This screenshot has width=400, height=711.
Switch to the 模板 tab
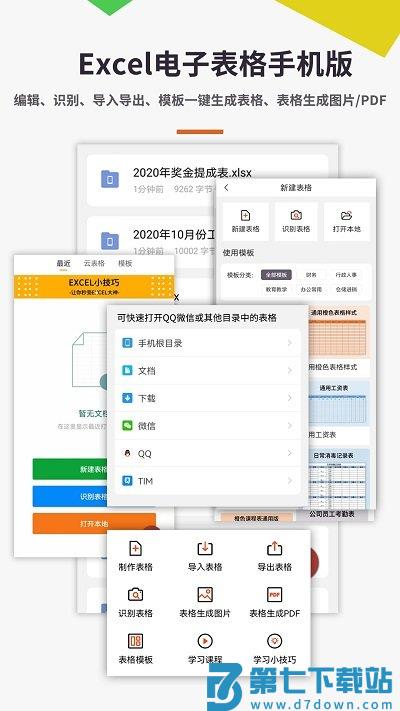tap(125, 263)
